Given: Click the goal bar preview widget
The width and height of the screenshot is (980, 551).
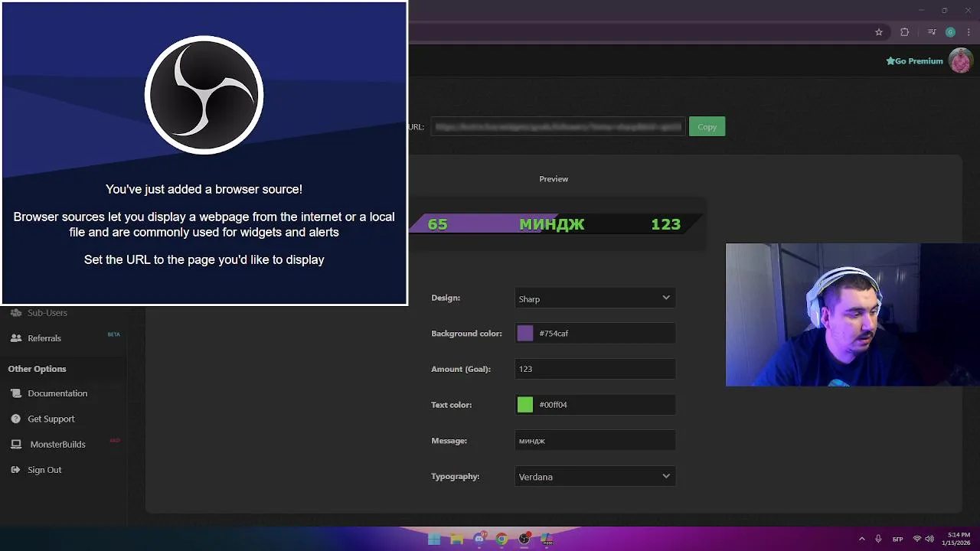Looking at the screenshot, I should point(556,224).
